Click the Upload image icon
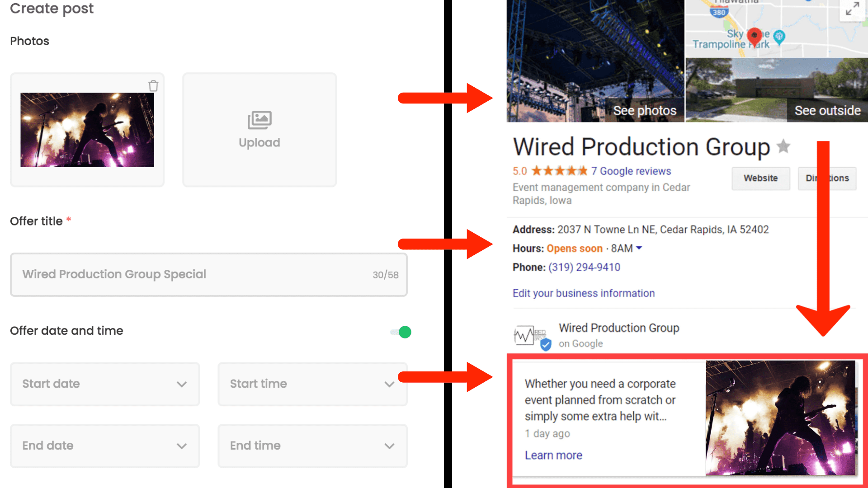This screenshot has width=868, height=488. tap(259, 120)
